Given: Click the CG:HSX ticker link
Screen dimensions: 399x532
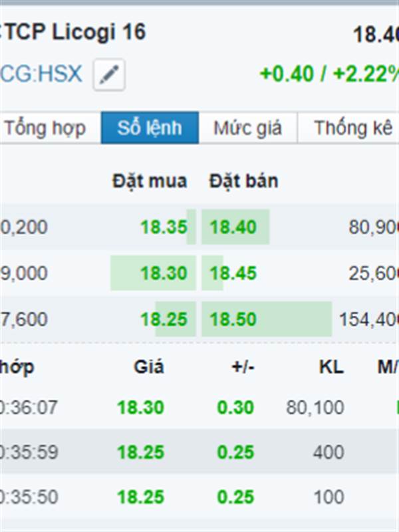Looking at the screenshot, I should [41, 74].
